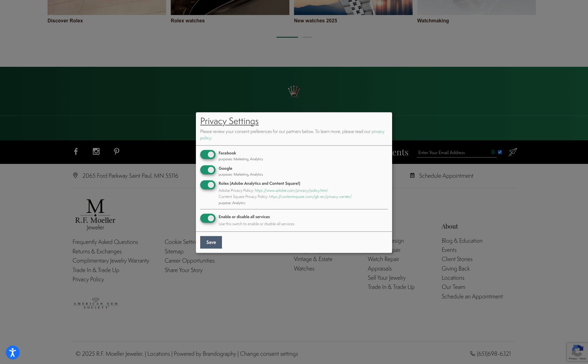This screenshot has width=588, height=364.
Task: Open the Content Square privacy center URL
Action: [x=310, y=197]
